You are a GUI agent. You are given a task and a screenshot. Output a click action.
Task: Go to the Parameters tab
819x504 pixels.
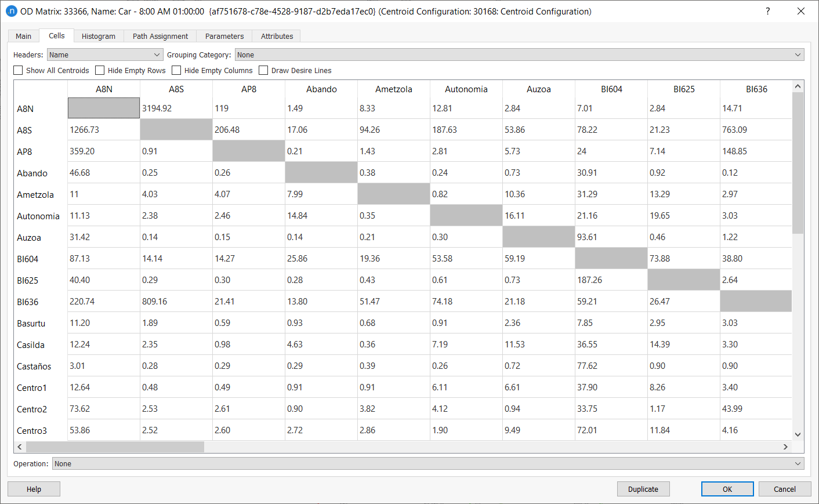[224, 35]
